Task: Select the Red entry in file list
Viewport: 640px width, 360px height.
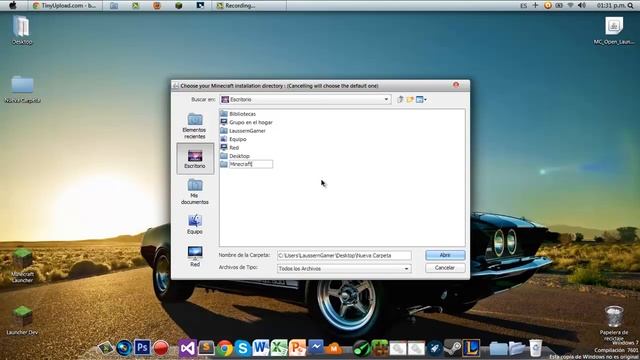Action: [x=229, y=147]
